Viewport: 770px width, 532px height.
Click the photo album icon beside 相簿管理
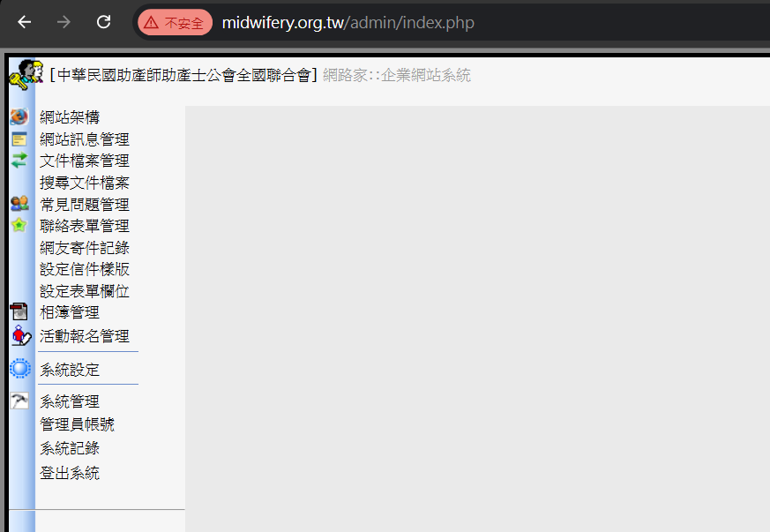[19, 311]
